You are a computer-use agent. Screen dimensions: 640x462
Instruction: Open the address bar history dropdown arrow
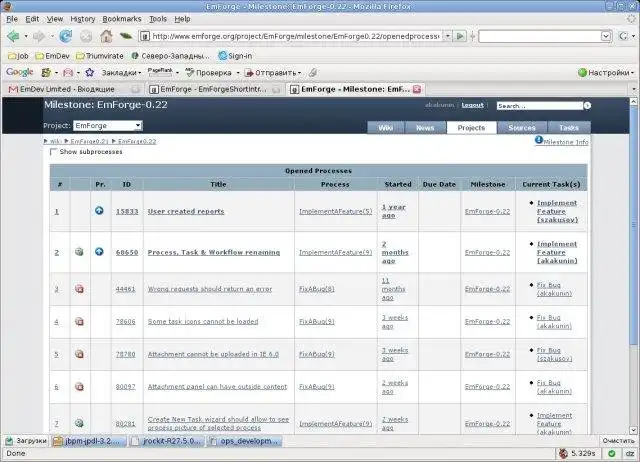click(448, 36)
